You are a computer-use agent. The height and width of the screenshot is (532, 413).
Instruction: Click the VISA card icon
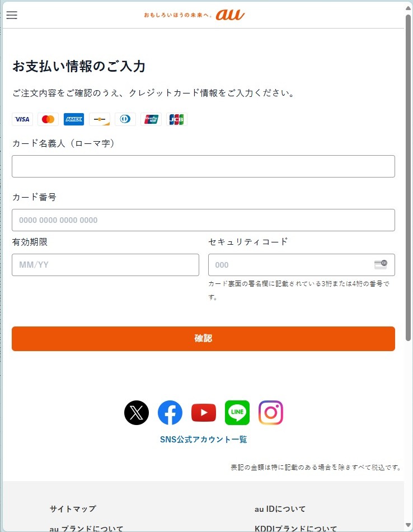pyautogui.click(x=22, y=119)
